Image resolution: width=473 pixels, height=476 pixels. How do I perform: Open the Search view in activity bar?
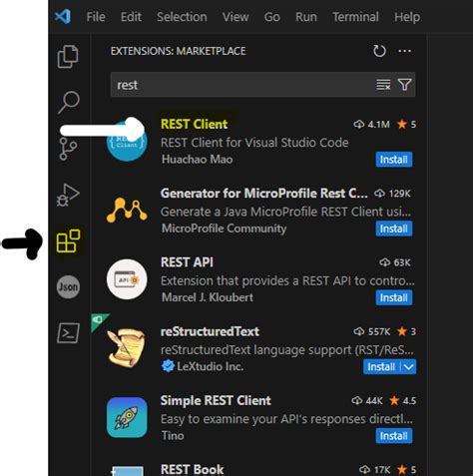pos(69,102)
